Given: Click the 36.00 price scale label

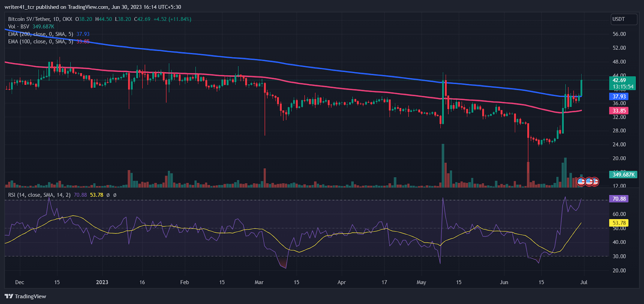Looking at the screenshot, I should [x=619, y=103].
